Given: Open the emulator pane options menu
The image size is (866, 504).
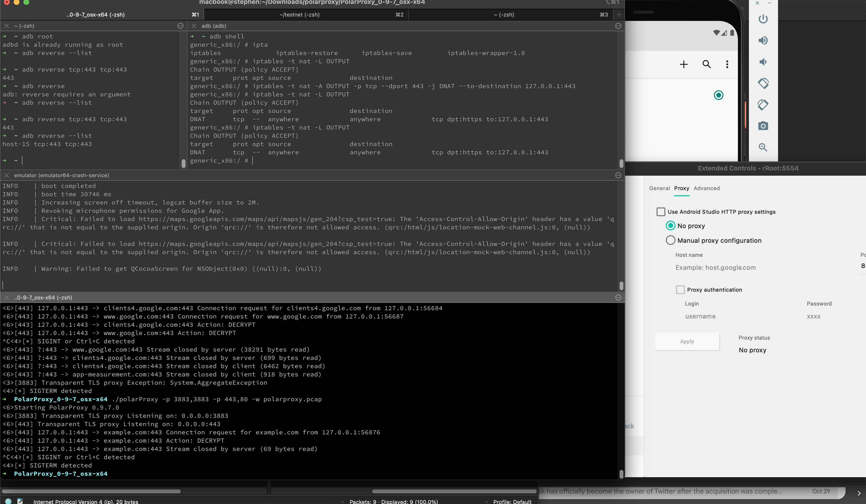Looking at the screenshot, I should click(618, 175).
